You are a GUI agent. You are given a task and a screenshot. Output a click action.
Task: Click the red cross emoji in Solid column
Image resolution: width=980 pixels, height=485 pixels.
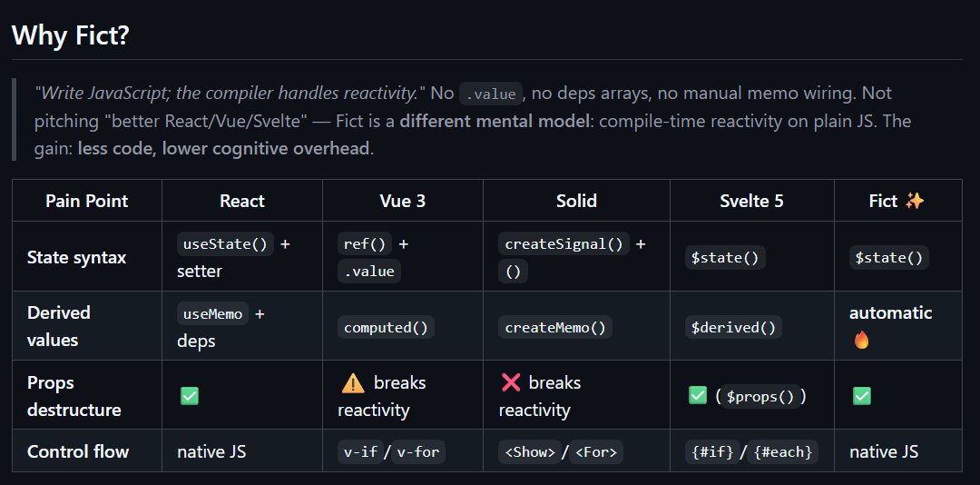click(x=511, y=381)
